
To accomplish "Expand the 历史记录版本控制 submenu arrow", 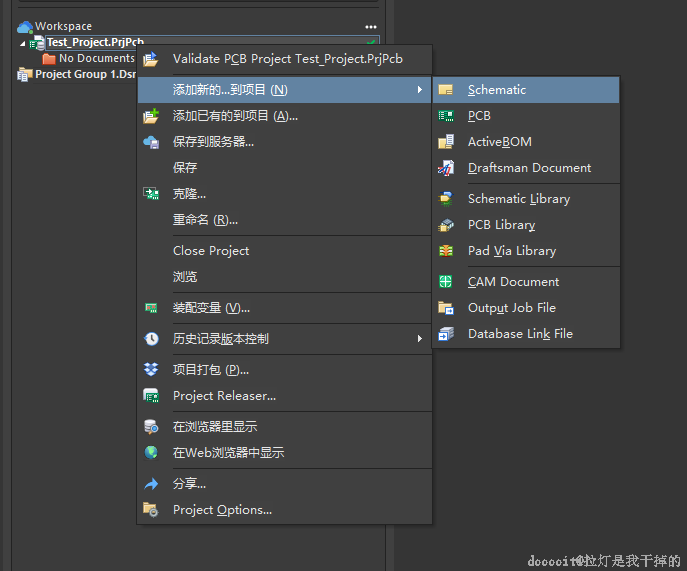I will click(420, 339).
